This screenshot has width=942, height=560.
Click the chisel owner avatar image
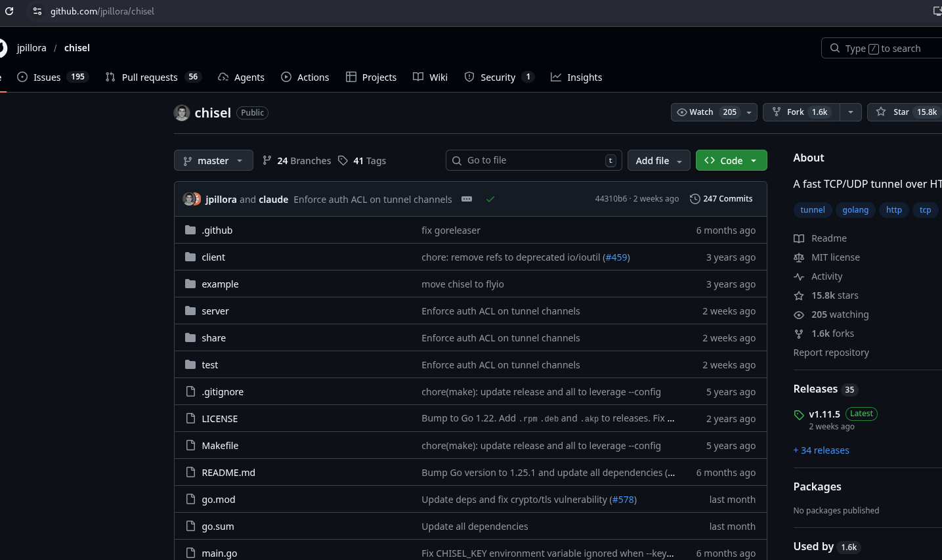(182, 113)
